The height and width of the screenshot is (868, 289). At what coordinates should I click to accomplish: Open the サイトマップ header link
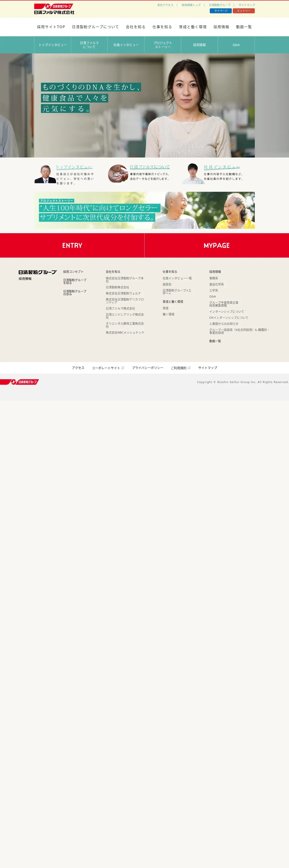(247, 5)
